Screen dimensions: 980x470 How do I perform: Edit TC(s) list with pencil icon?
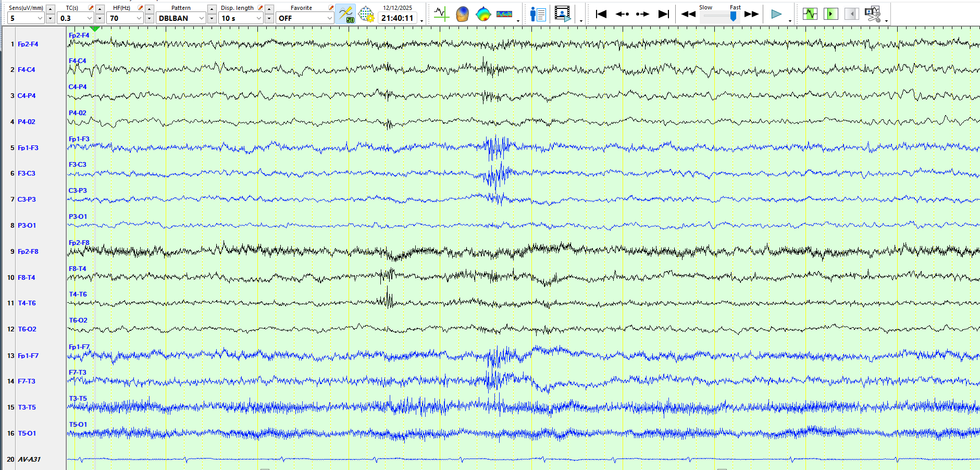91,8
